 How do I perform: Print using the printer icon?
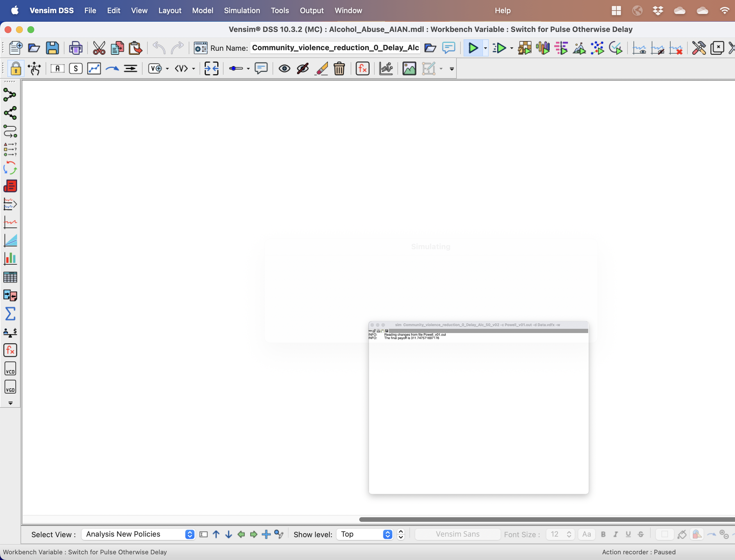[x=76, y=48]
